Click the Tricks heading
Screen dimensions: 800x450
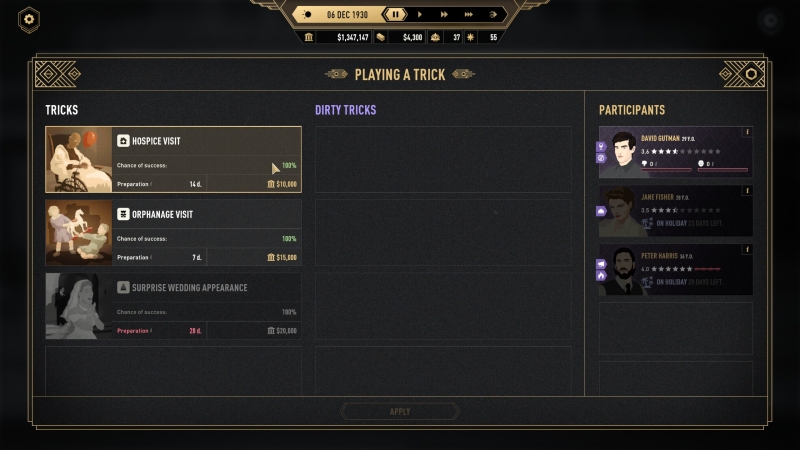click(x=61, y=110)
